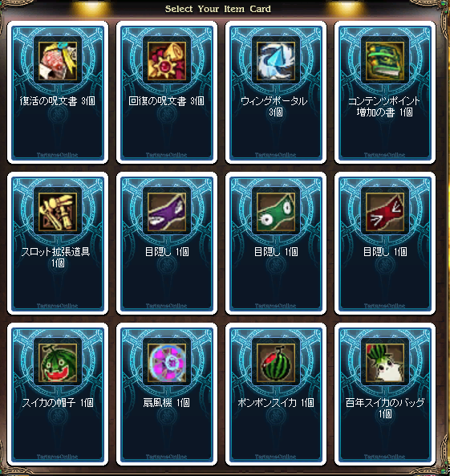This screenshot has height=476, width=450.
Task: Pick the 回復の呪文書 sun scroll icon
Action: click(x=167, y=61)
